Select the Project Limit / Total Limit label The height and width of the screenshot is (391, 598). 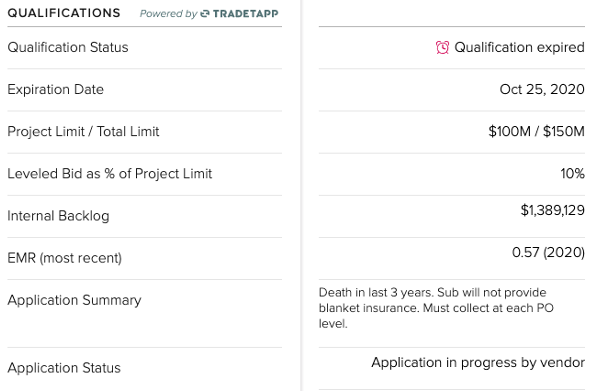click(83, 132)
